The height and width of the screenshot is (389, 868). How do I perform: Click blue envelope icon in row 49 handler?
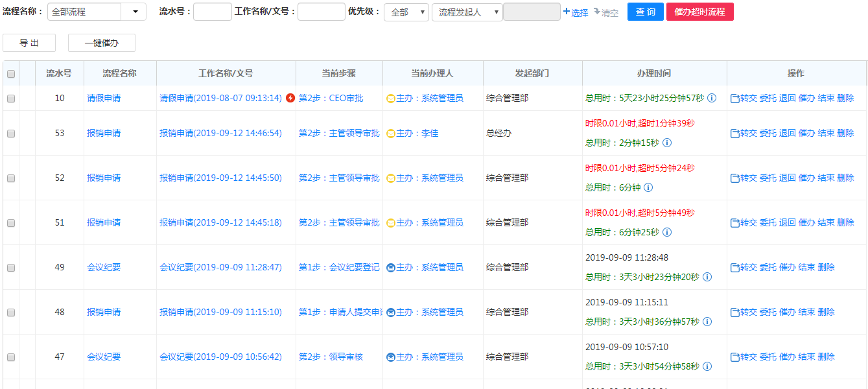(x=390, y=268)
